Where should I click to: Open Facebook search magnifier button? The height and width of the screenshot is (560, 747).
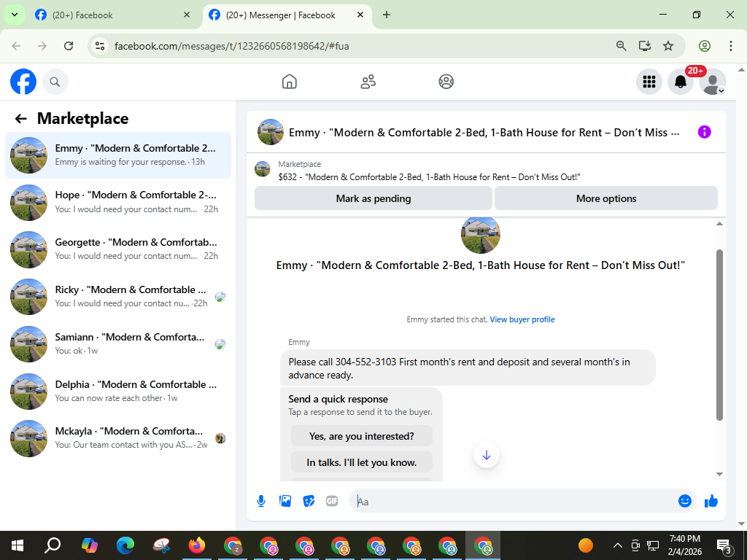point(55,82)
